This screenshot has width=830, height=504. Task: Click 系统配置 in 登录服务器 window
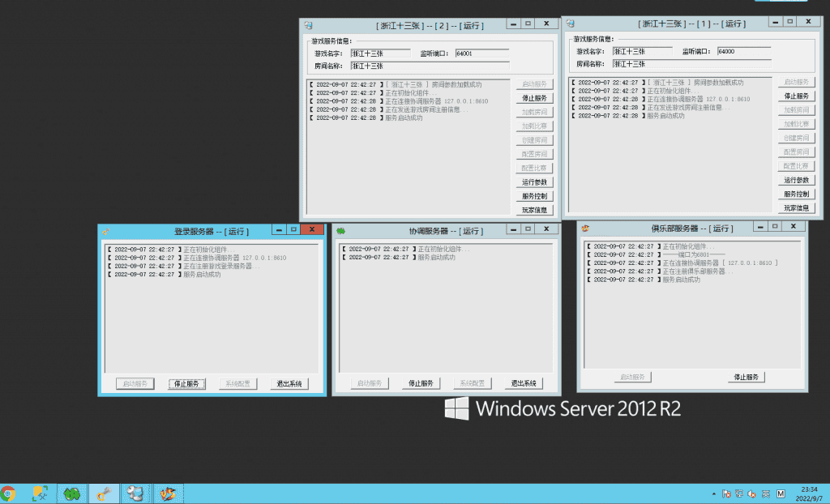(x=237, y=384)
